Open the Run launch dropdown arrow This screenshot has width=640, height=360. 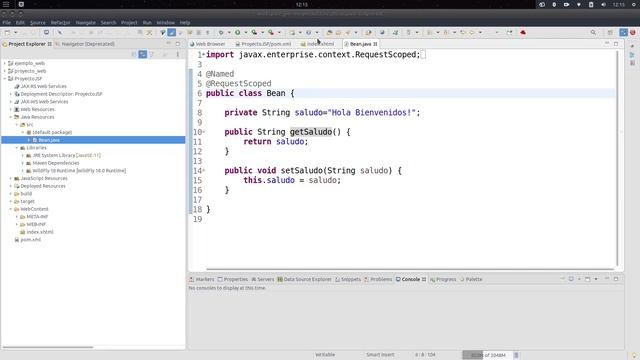click(245, 32)
